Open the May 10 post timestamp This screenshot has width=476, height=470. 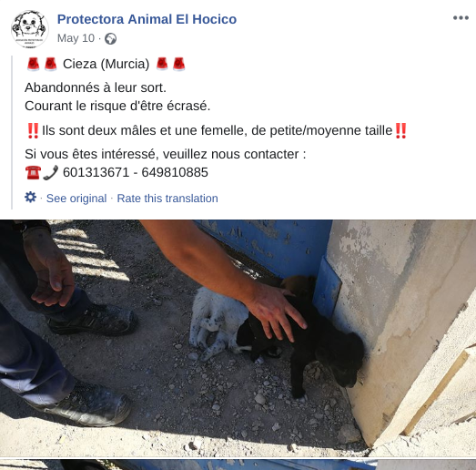tap(76, 38)
